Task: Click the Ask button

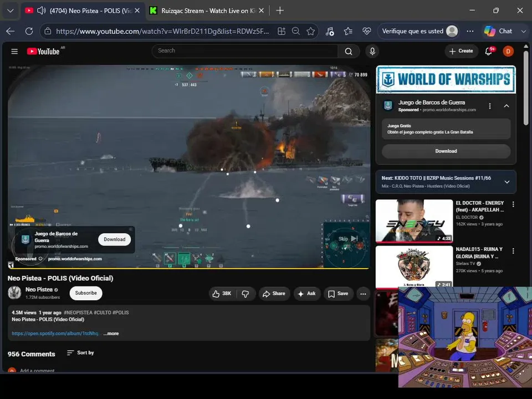Action: pos(306,294)
